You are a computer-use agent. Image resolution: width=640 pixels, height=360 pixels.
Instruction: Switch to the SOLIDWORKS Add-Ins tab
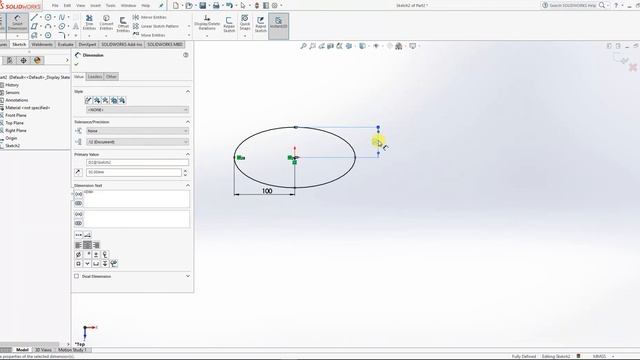coord(122,44)
